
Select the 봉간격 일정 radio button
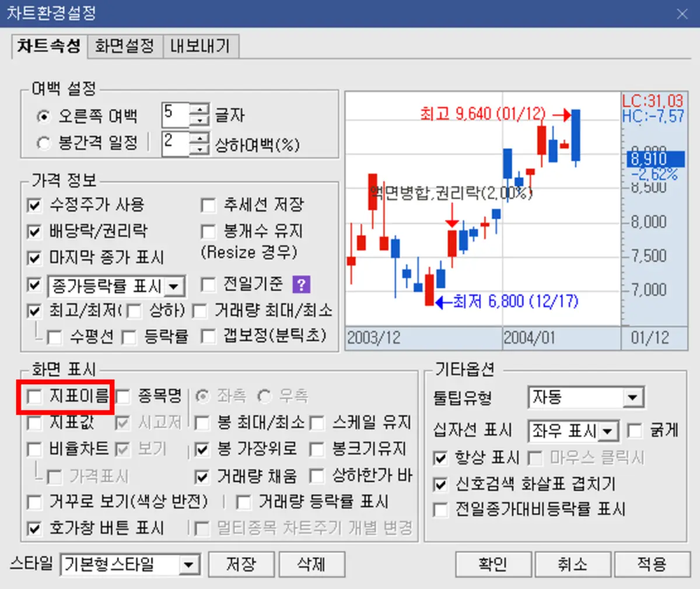pos(44,143)
